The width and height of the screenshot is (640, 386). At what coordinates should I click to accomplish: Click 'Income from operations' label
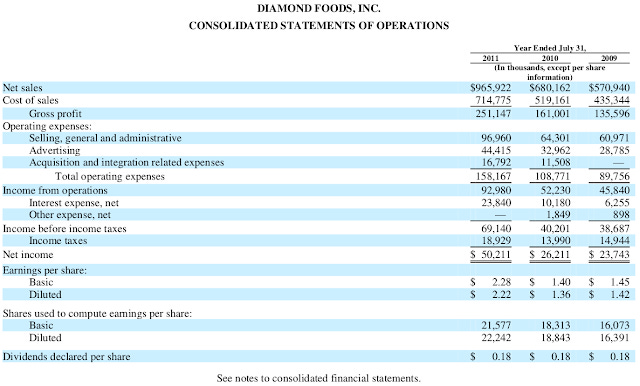55,191
